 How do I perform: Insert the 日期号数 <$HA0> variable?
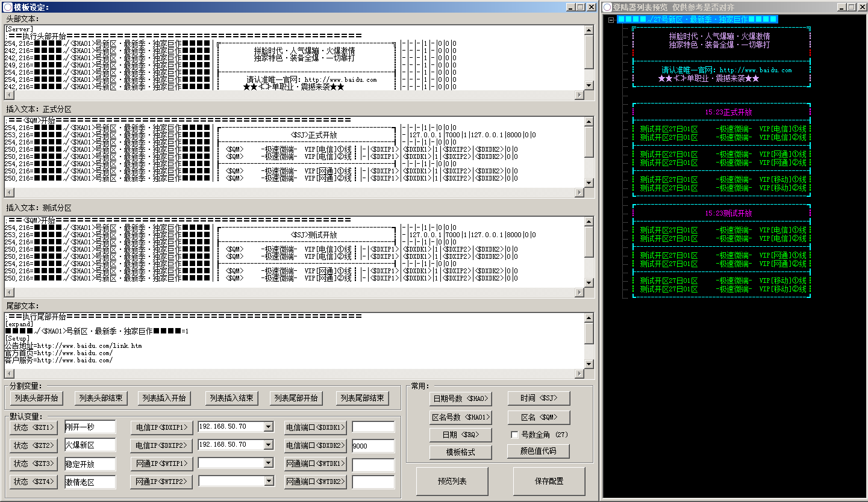461,398
